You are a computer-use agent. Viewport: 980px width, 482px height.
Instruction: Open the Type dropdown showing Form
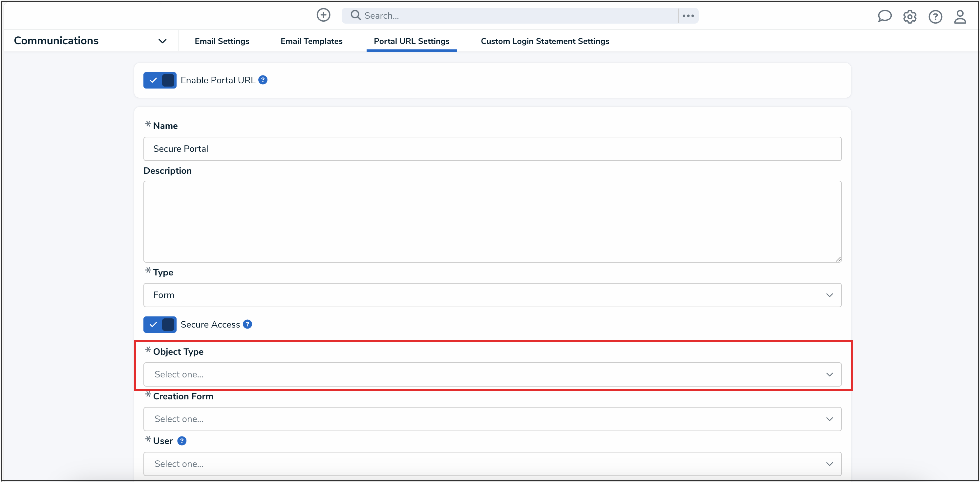[x=492, y=295]
